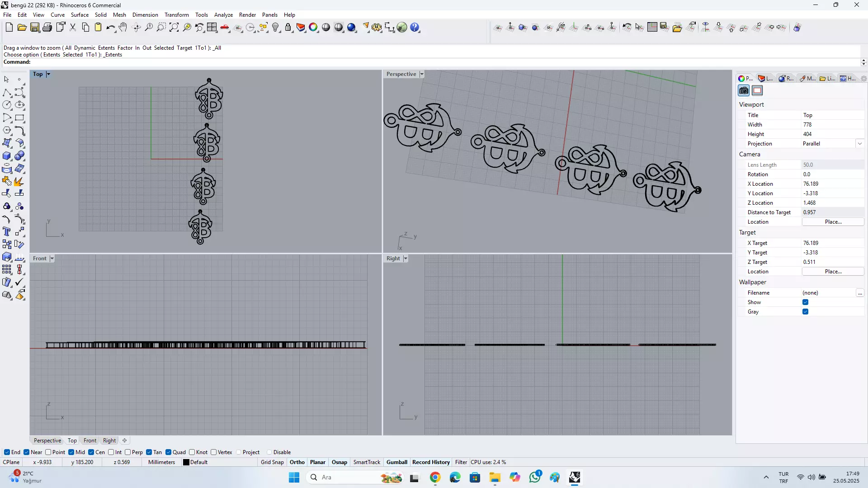Viewport: 868px width, 488px height.
Task: Click the Default layer color swatch
Action: (x=186, y=462)
